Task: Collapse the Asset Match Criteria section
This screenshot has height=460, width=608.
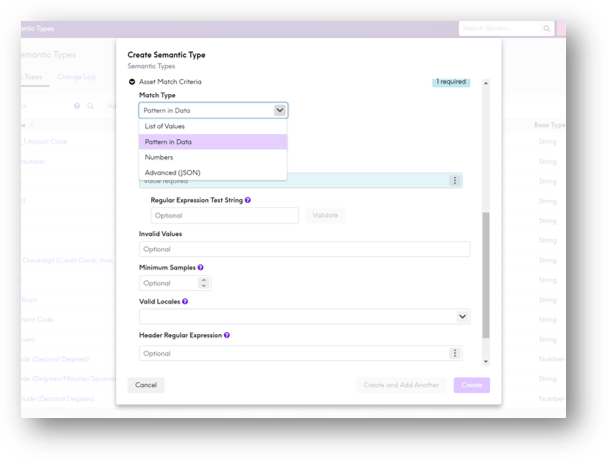Action: pos(132,82)
